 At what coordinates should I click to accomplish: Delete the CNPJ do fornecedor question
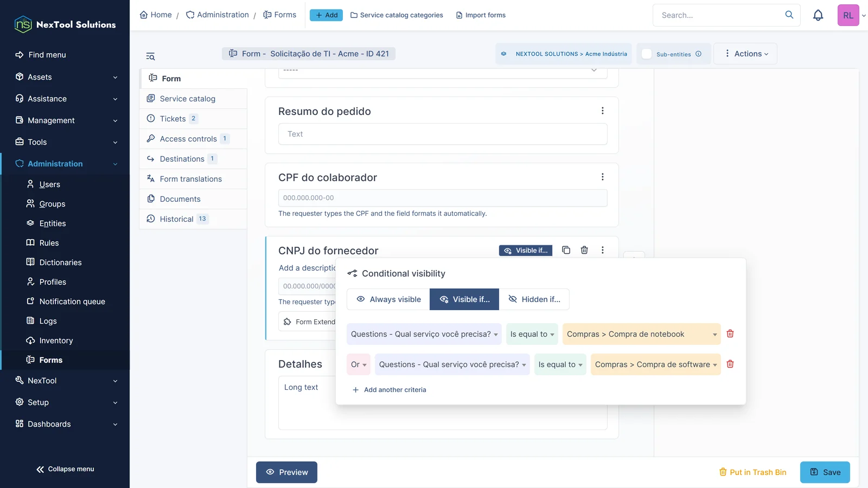click(584, 250)
